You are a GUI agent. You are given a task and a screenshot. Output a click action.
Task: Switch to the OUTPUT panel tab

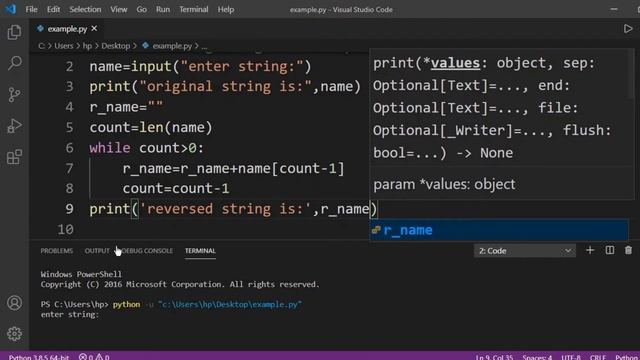coord(97,251)
